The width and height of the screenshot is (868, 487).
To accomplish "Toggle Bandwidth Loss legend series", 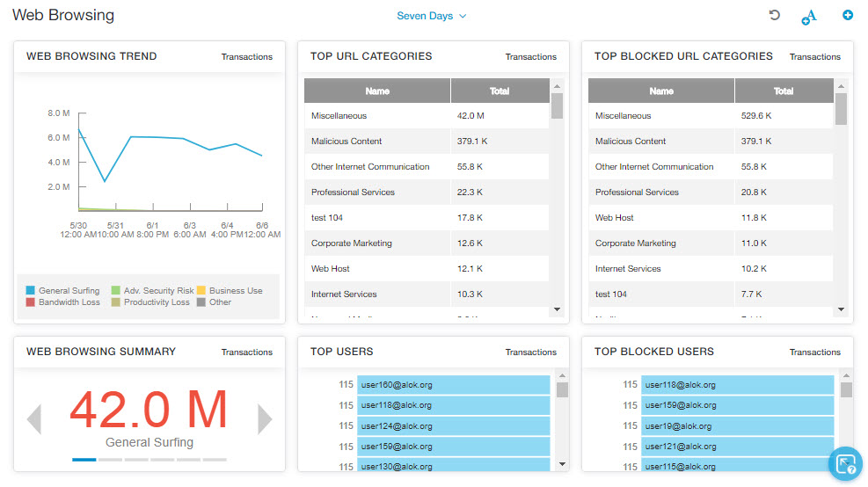I will (62, 302).
